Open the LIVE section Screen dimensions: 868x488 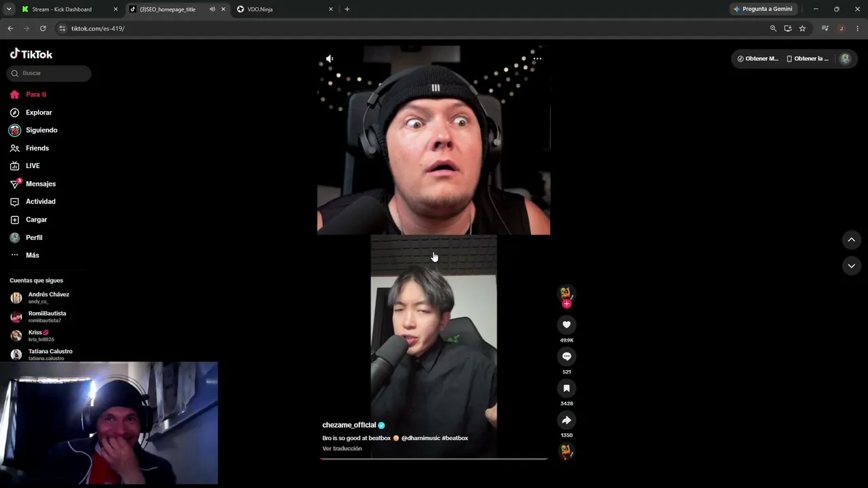coord(24,166)
